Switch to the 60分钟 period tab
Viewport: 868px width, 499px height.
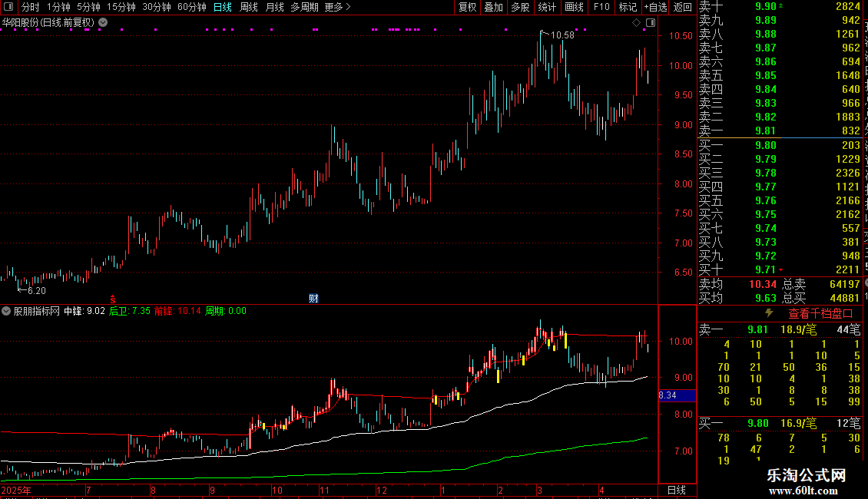pos(192,7)
